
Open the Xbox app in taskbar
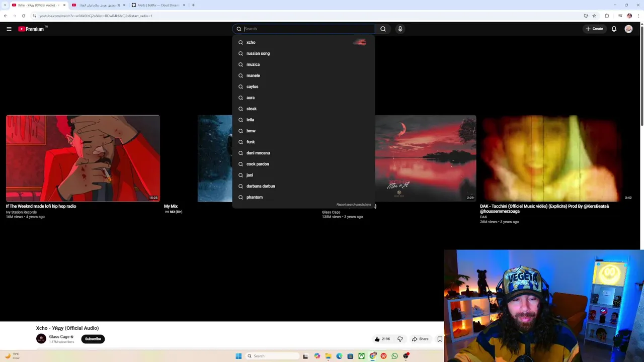(x=361, y=356)
